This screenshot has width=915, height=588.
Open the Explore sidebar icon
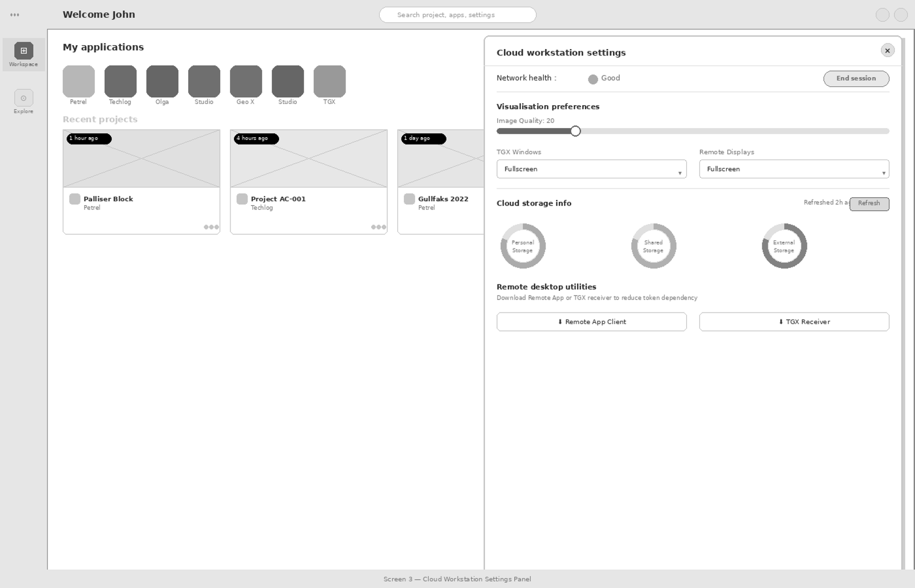(x=23, y=98)
